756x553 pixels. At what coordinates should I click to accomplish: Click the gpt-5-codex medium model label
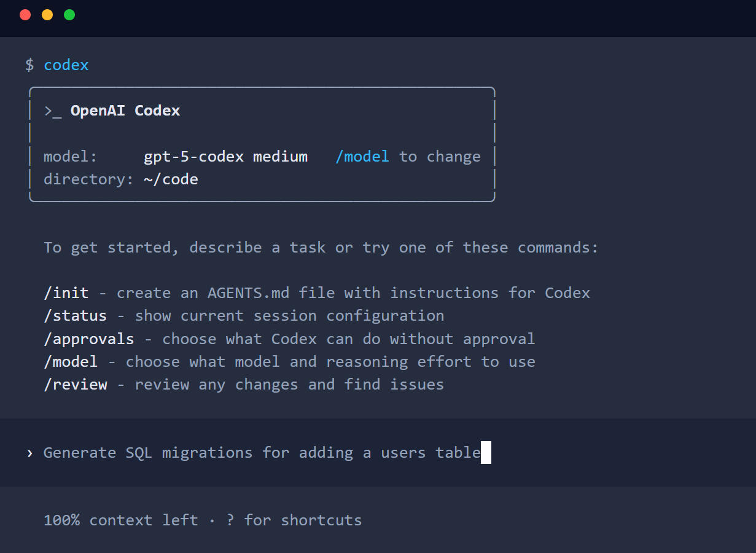pos(226,156)
